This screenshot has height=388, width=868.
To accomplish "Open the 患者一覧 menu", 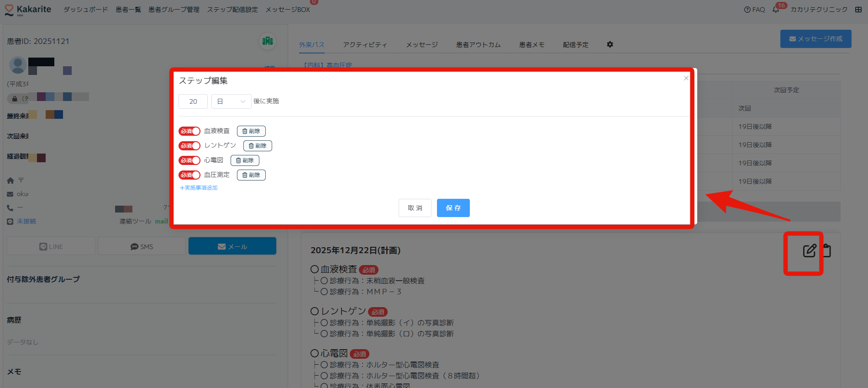I will coord(128,10).
